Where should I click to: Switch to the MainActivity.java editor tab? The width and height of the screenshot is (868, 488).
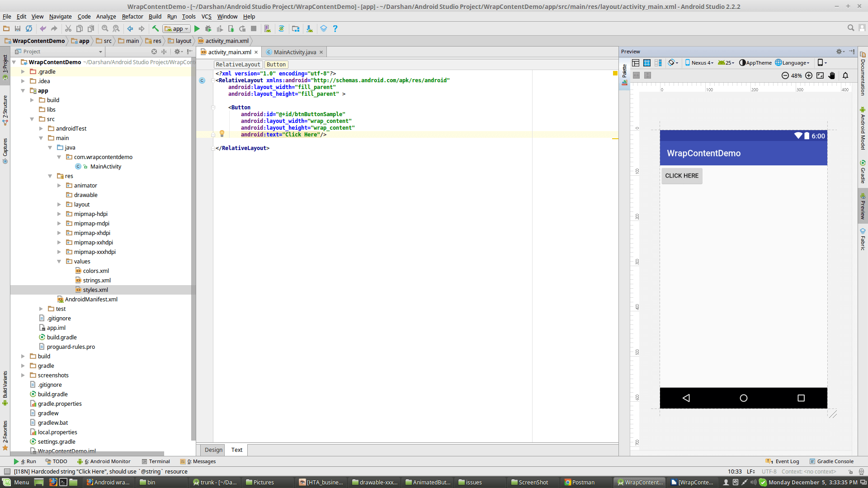295,52
